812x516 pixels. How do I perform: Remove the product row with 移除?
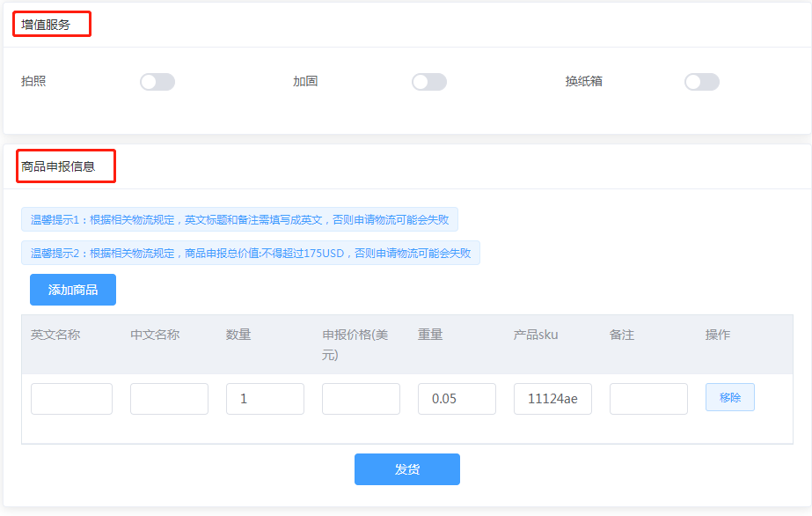729,397
